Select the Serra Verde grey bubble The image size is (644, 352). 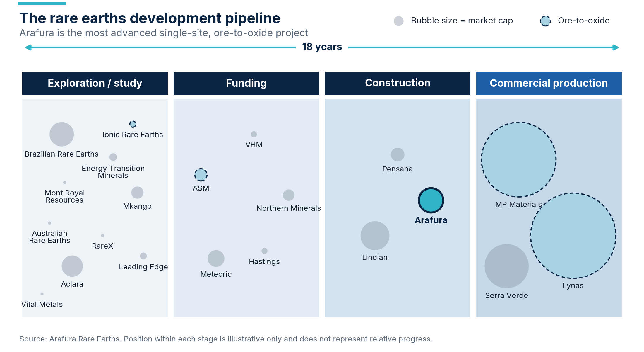(x=506, y=266)
